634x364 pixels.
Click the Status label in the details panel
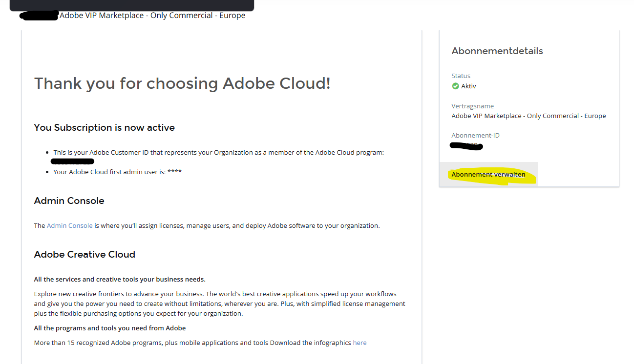point(461,76)
